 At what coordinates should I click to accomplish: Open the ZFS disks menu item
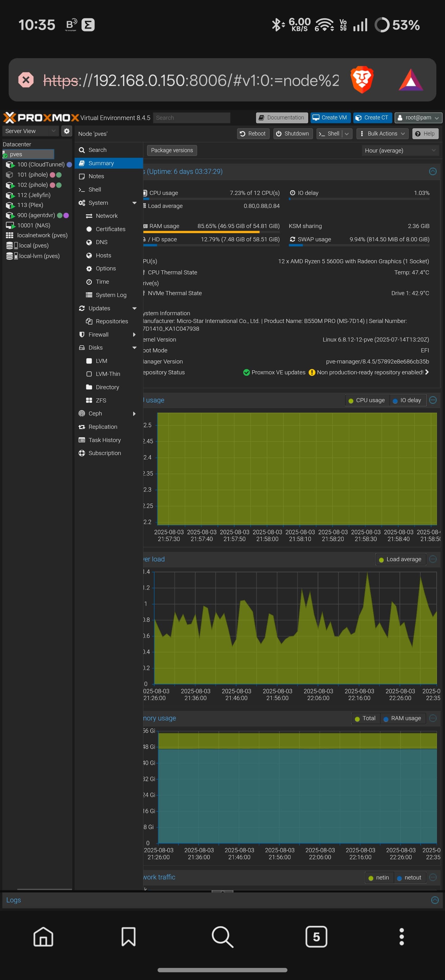click(109, 400)
